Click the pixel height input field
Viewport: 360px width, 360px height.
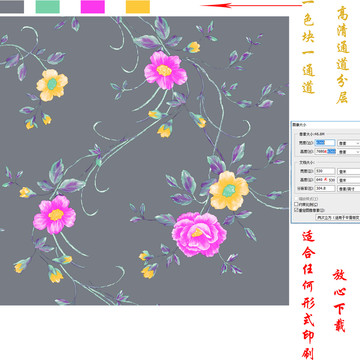pos(325,151)
